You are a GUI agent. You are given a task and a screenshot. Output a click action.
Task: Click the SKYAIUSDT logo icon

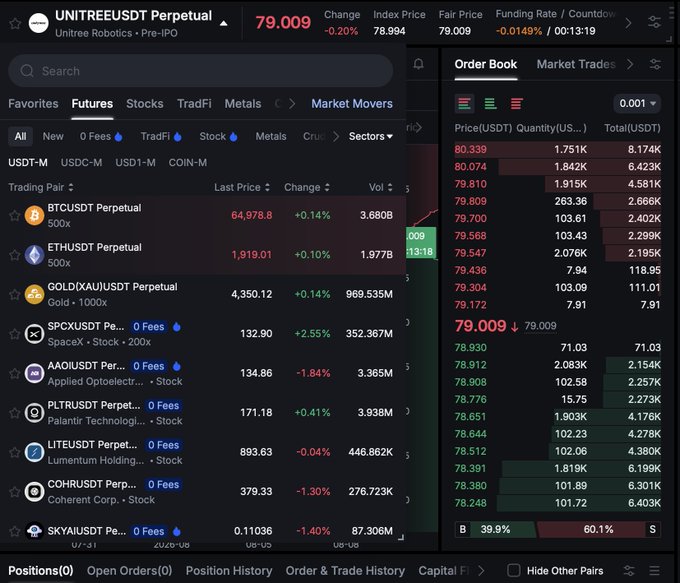34,531
